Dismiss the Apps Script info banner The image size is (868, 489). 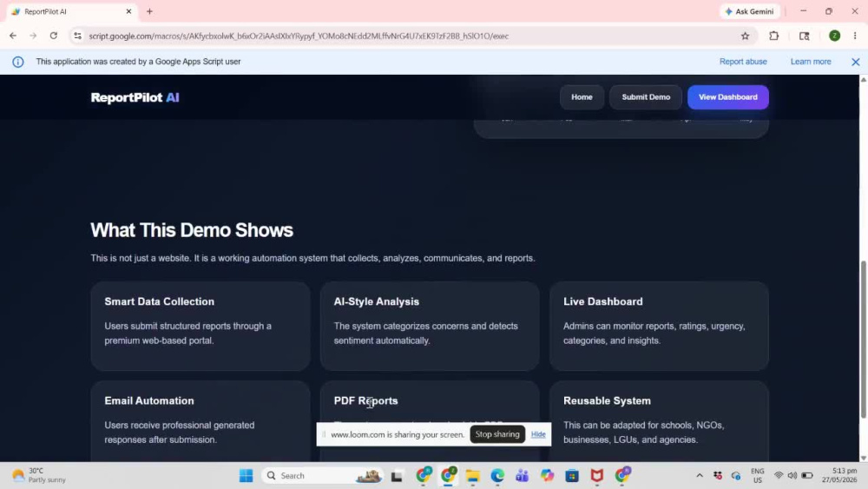(x=855, y=62)
